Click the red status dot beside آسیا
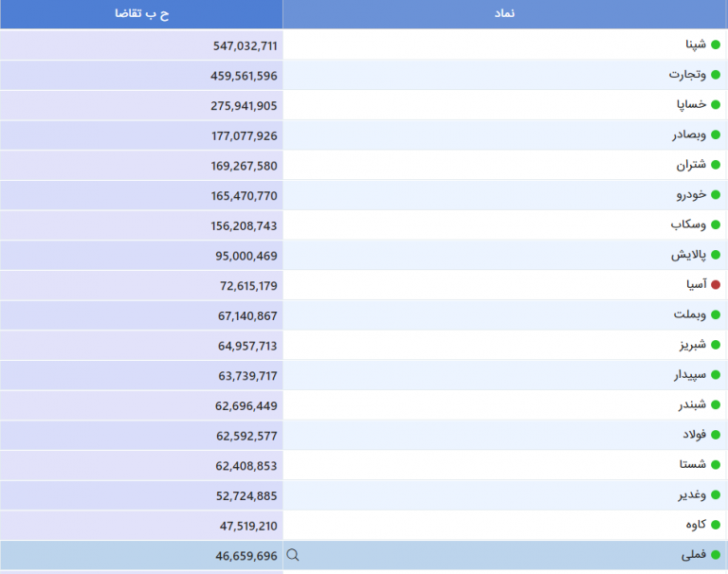 (x=716, y=285)
